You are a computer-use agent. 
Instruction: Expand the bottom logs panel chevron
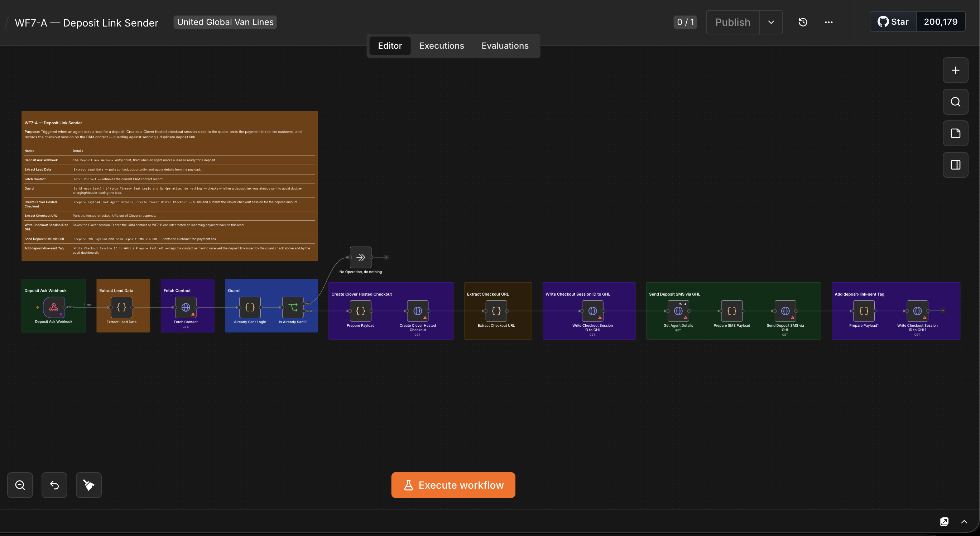click(964, 522)
